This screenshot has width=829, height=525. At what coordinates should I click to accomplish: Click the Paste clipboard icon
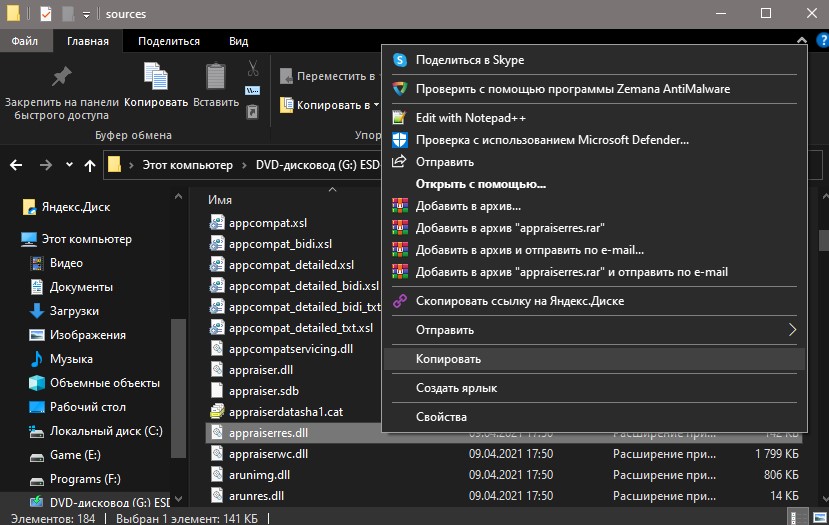[216, 76]
